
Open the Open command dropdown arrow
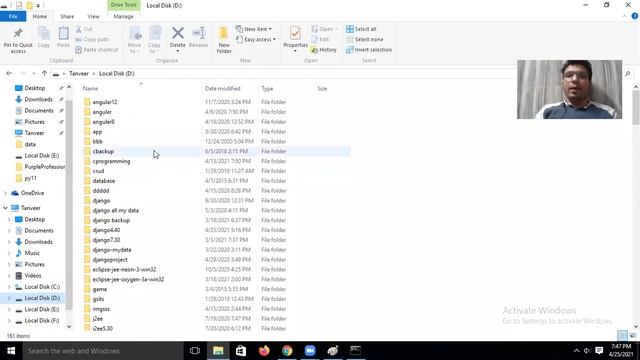point(337,29)
